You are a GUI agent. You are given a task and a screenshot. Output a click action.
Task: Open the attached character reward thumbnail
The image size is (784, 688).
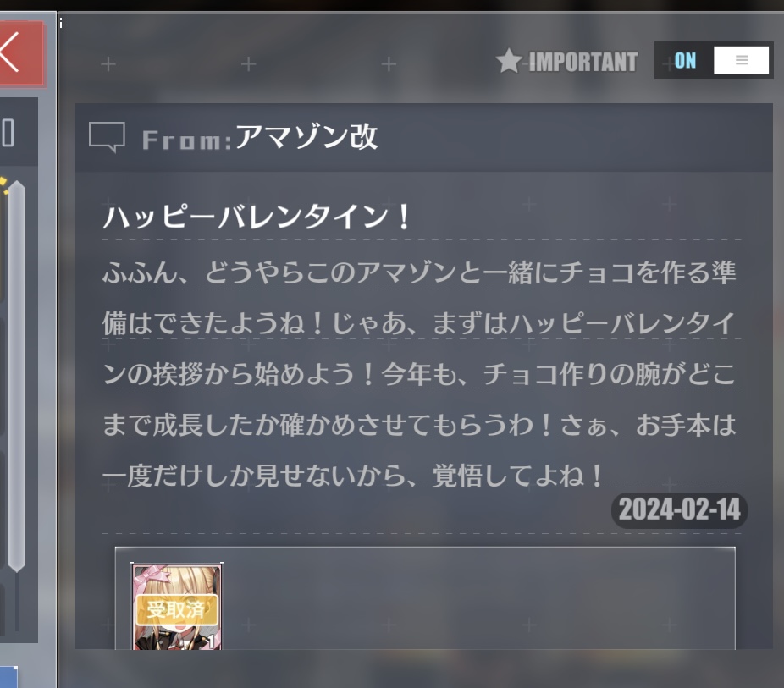176,607
